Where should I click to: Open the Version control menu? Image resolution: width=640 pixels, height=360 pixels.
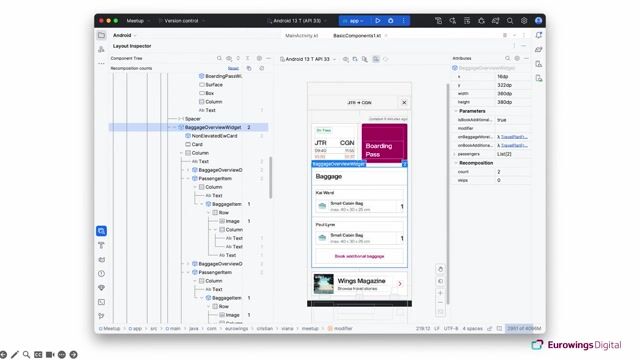(x=182, y=20)
